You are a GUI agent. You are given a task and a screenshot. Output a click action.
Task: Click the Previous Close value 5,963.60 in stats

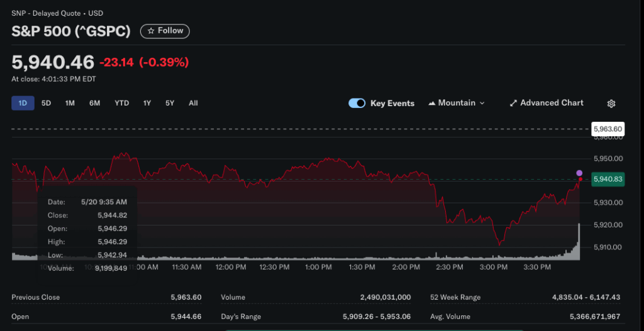pos(186,297)
